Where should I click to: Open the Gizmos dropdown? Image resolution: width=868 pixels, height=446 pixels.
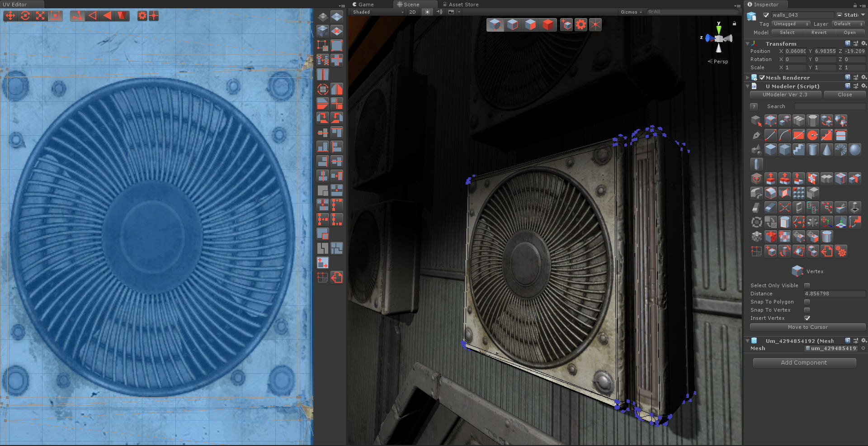(x=631, y=12)
